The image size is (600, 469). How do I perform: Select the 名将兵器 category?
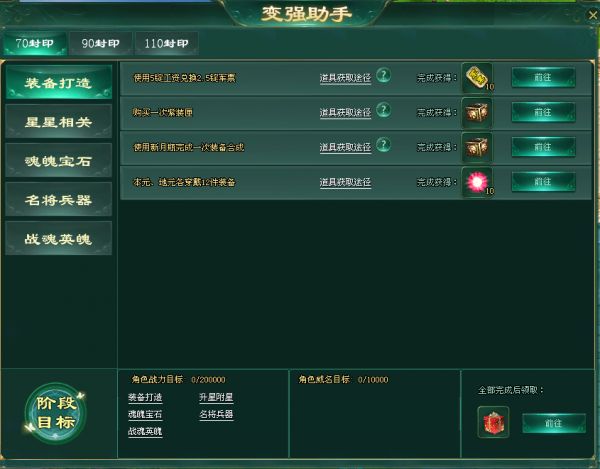point(59,200)
